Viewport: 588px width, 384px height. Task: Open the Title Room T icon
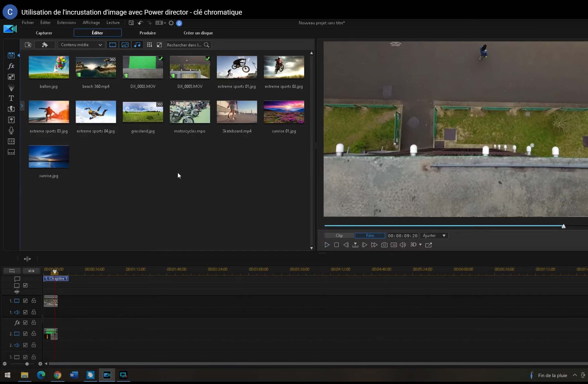click(11, 98)
